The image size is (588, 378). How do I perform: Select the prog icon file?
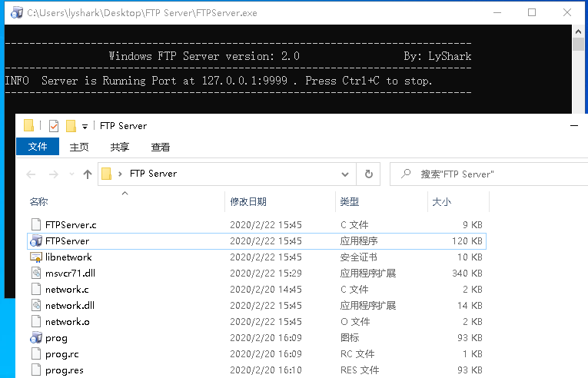coord(35,338)
